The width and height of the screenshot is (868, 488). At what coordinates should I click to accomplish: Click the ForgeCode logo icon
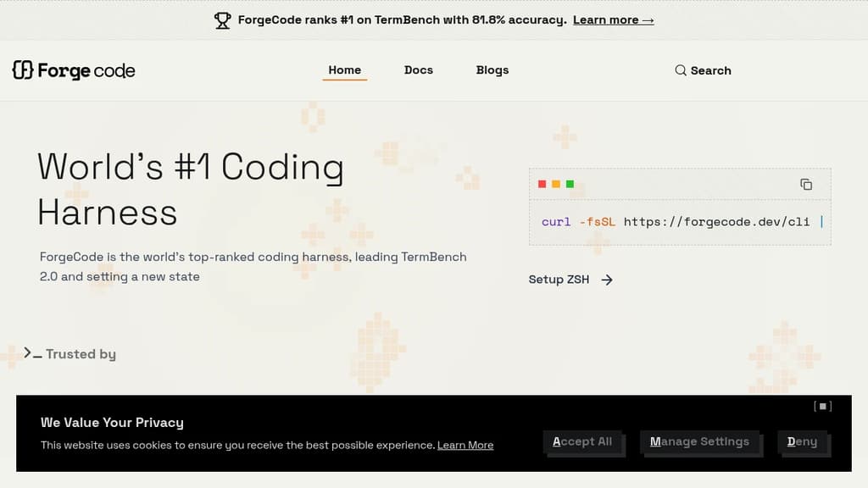(x=23, y=70)
